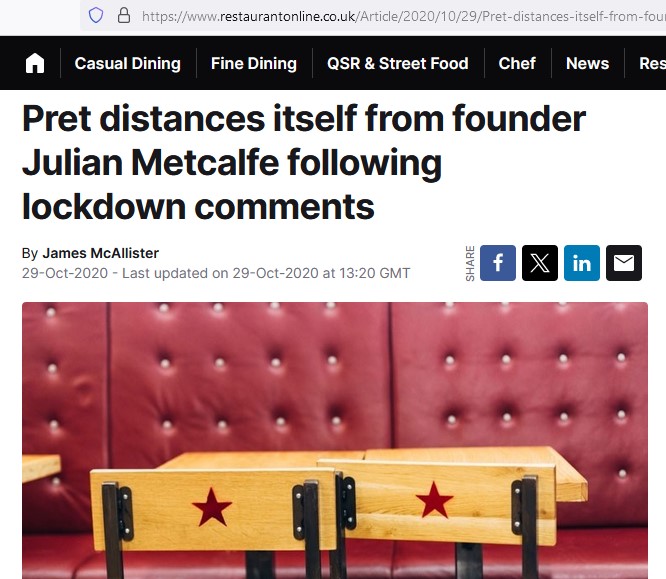
Task: Click the 29-Oct-2020 publication date text
Action: pos(65,273)
